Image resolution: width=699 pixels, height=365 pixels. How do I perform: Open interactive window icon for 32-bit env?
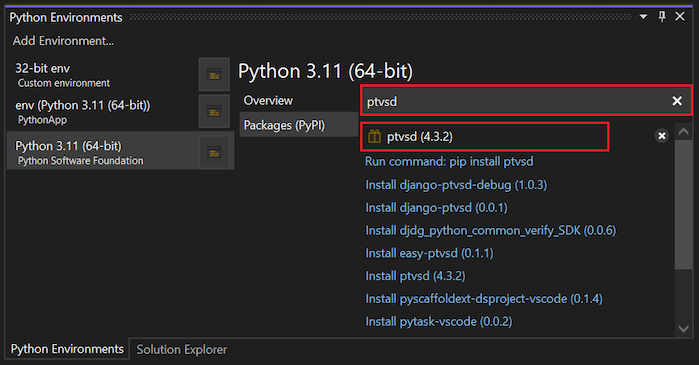click(214, 74)
